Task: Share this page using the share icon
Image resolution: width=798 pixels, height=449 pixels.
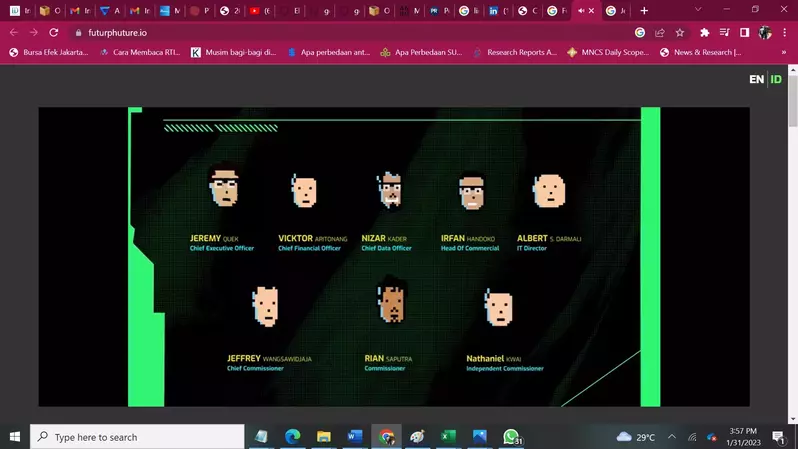Action: coord(660,33)
